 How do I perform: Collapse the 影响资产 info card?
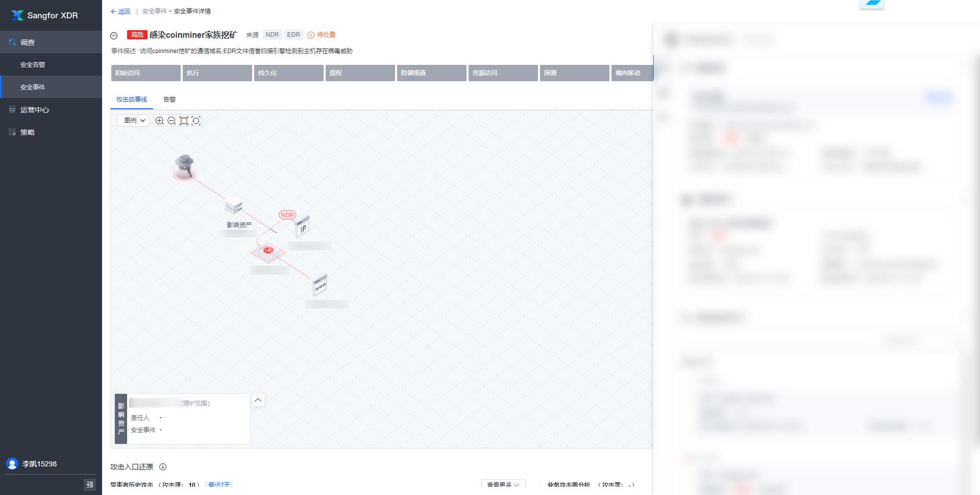[258, 400]
